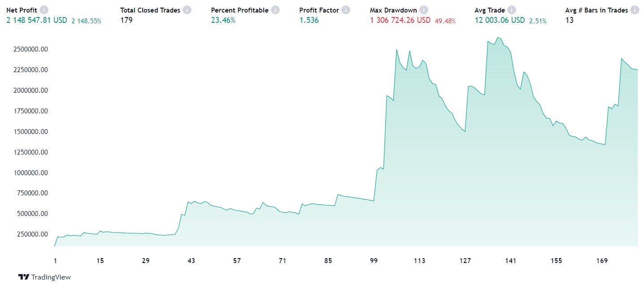Click the 2500000.00 y-axis label
This screenshot has height=289, width=644.
tap(31, 49)
